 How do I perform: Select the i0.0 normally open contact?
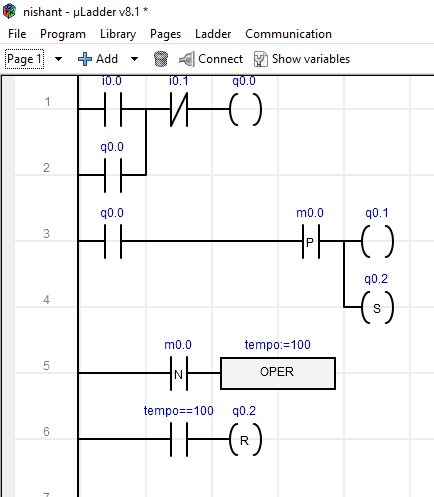pyautogui.click(x=113, y=109)
